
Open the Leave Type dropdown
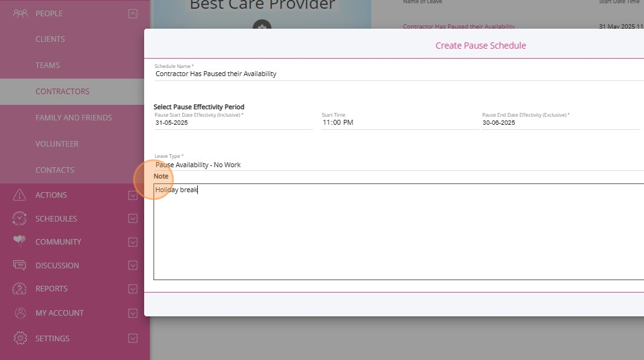pyautogui.click(x=399, y=165)
